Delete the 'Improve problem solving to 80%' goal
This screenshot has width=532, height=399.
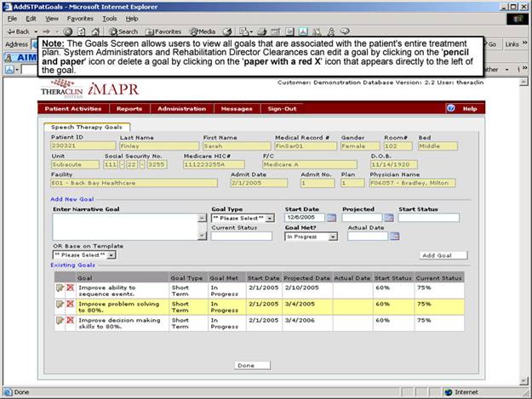(x=69, y=304)
